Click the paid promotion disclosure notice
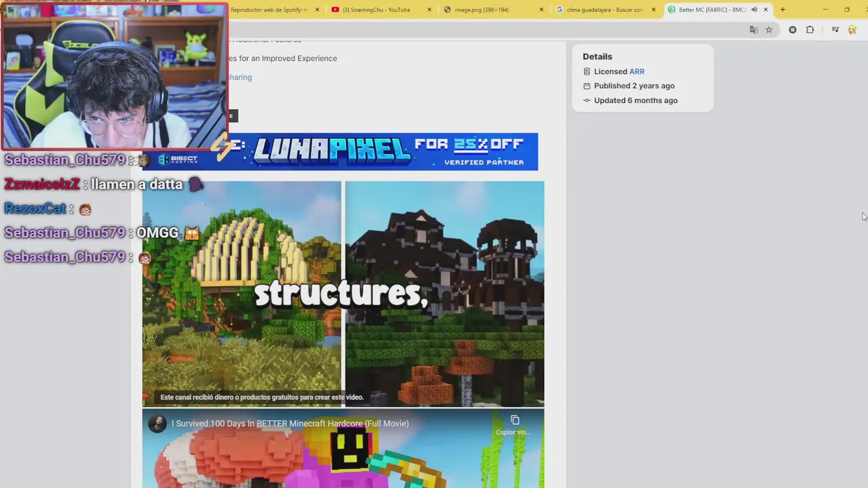Image resolution: width=868 pixels, height=488 pixels. point(262,397)
